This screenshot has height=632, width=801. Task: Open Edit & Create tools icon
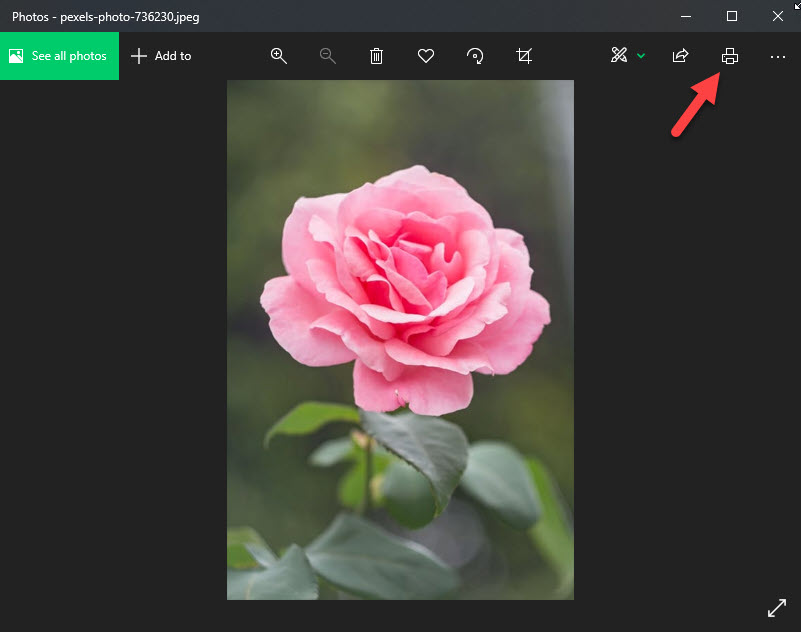pos(619,56)
